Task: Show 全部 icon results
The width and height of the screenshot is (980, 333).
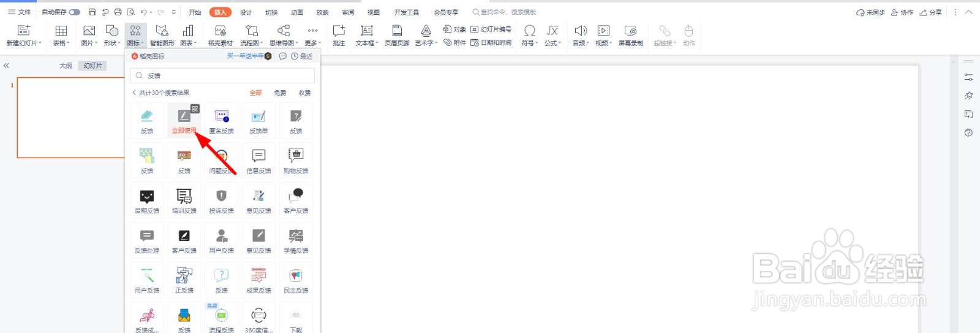Action: (x=255, y=93)
